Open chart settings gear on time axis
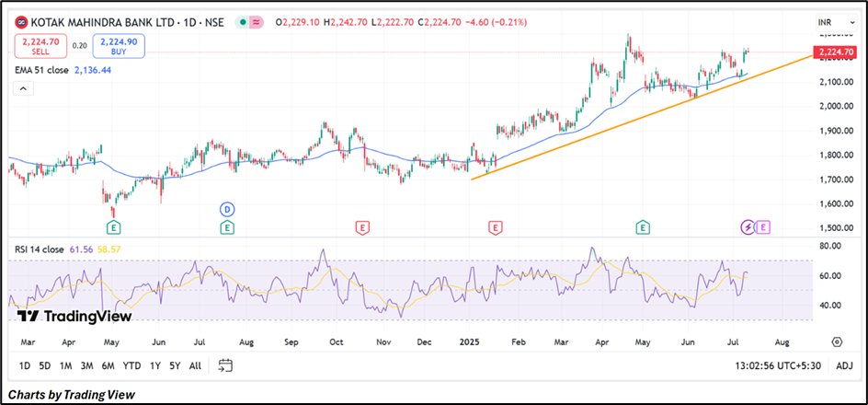Image resolution: width=868 pixels, height=405 pixels. [x=837, y=341]
